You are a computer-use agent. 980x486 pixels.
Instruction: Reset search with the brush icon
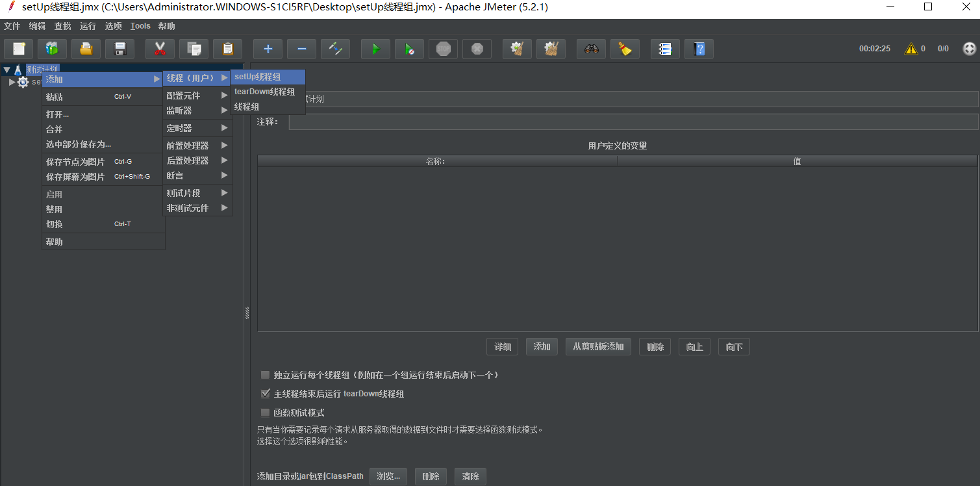(625, 49)
